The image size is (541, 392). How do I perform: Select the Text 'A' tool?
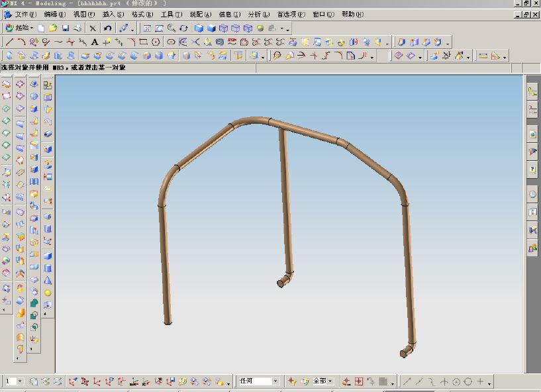95,42
